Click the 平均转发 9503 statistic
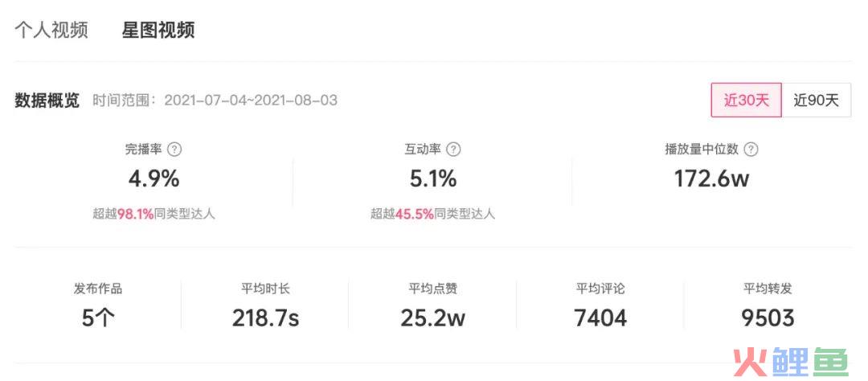 coord(768,305)
